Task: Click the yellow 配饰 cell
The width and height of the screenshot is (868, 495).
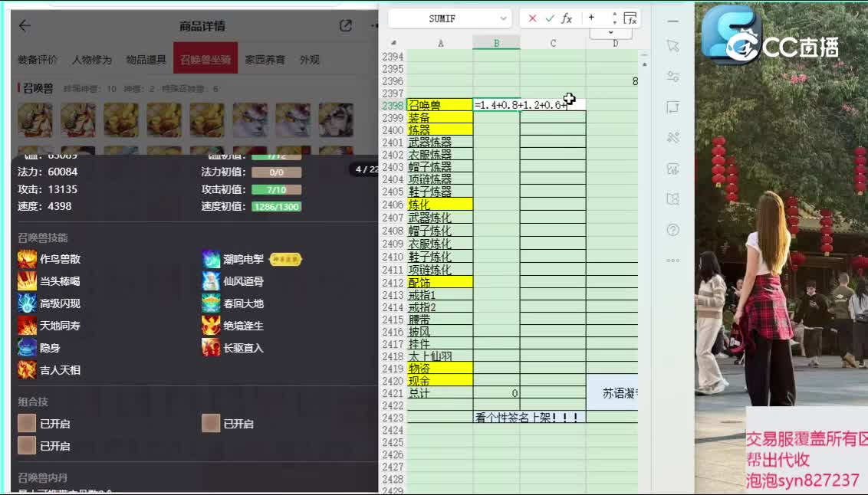Action: [x=439, y=282]
